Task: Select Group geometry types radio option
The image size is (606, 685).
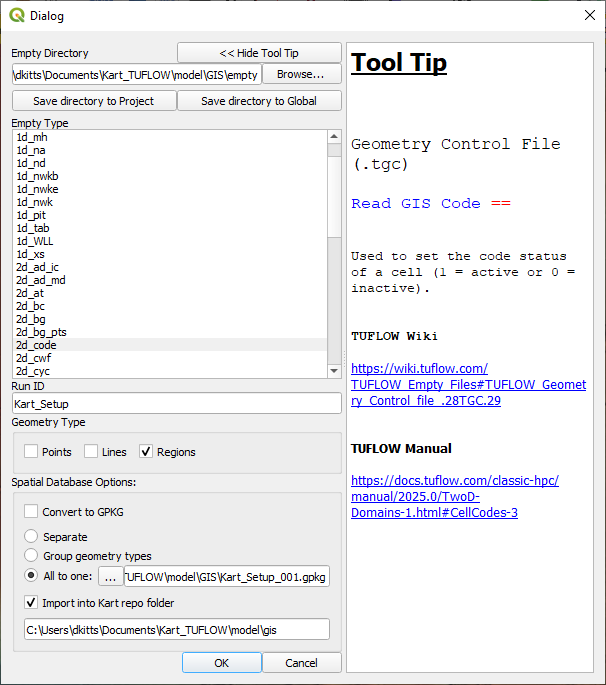Action: (32, 556)
